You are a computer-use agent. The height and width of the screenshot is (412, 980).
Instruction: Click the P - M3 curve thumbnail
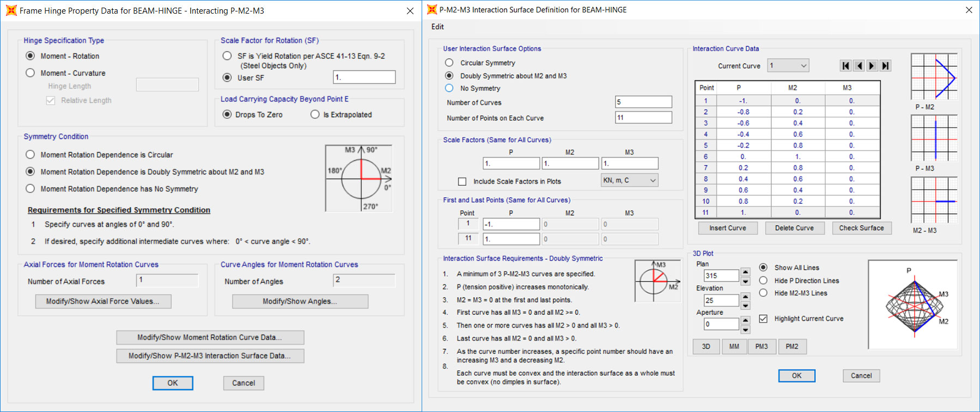tap(934, 138)
